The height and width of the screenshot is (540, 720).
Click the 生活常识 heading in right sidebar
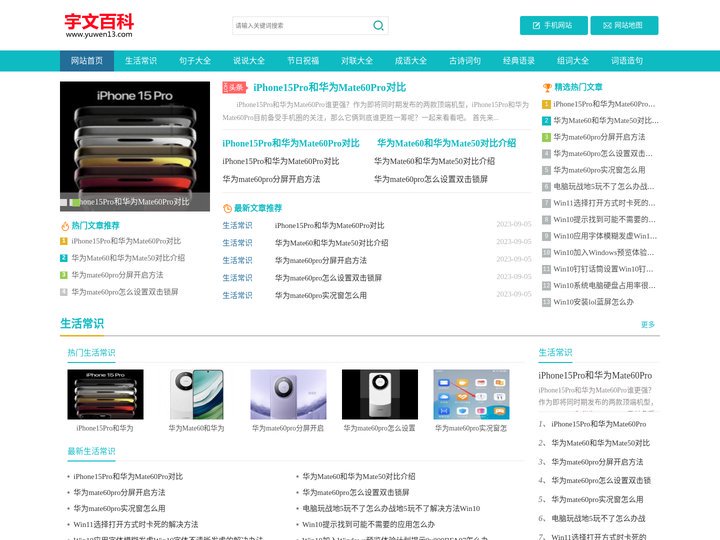click(x=555, y=353)
